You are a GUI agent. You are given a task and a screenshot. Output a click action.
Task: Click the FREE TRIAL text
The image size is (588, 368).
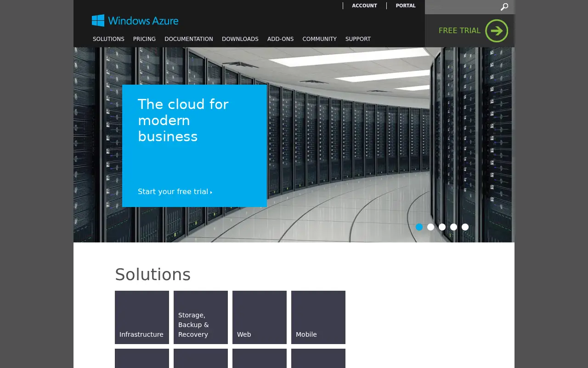[x=459, y=31]
